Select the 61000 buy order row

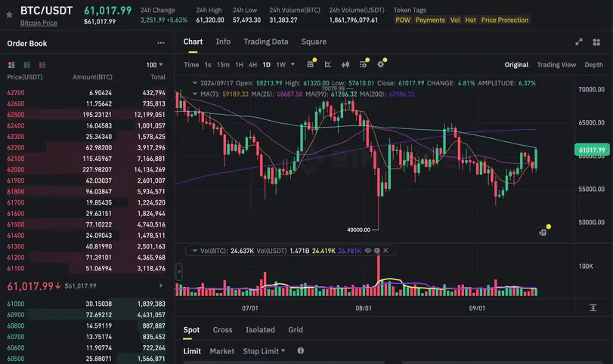click(x=86, y=304)
